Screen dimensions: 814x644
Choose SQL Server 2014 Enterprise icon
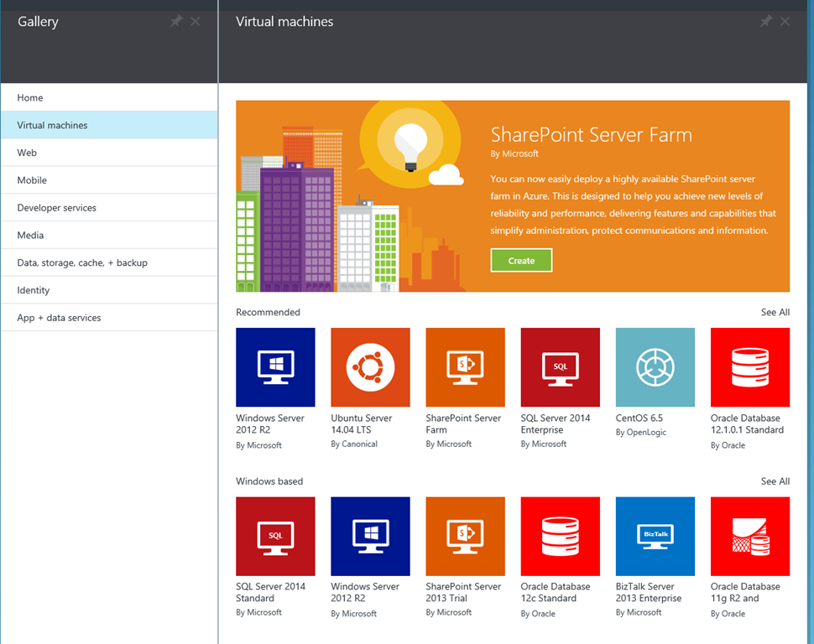coord(560,367)
